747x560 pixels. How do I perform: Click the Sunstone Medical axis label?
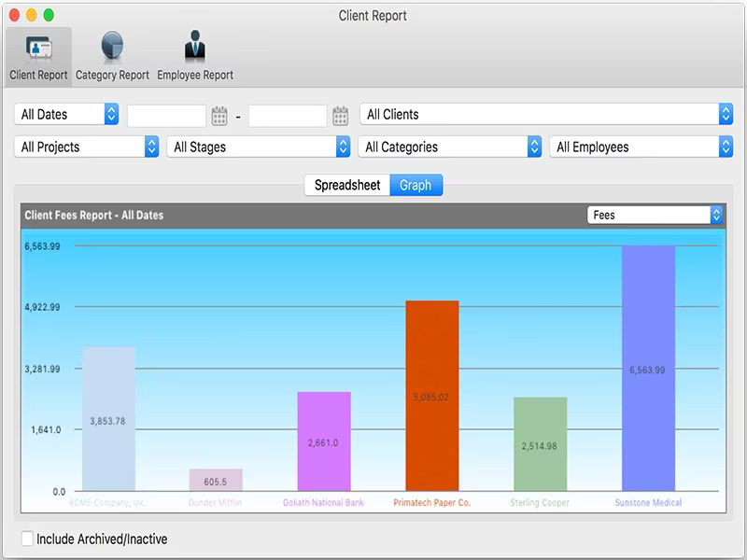coord(648,502)
